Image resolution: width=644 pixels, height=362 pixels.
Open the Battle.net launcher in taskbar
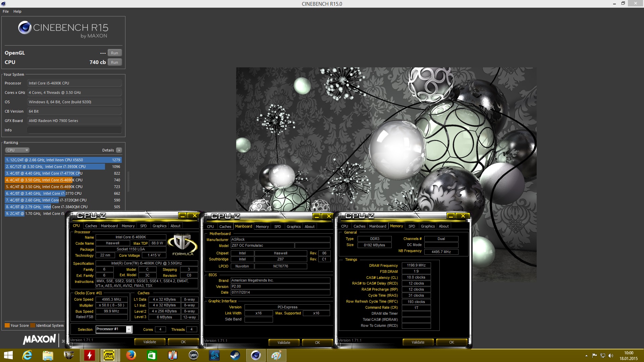pos(214,355)
